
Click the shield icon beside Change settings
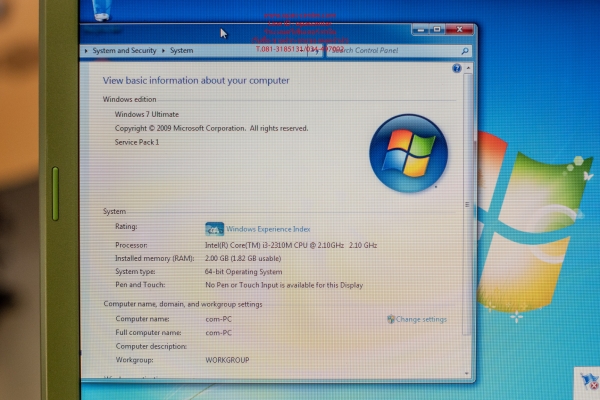[391, 319]
